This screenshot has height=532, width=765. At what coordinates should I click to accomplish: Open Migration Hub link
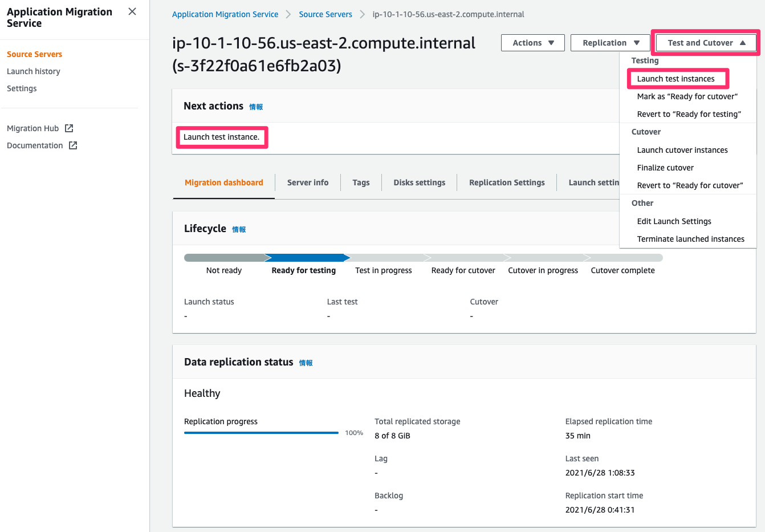pyautogui.click(x=32, y=128)
